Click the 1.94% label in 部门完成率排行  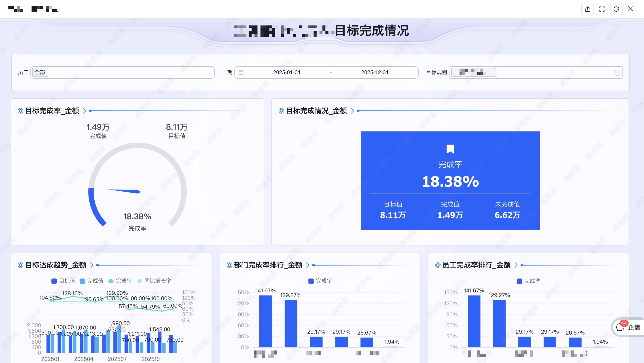(x=392, y=342)
